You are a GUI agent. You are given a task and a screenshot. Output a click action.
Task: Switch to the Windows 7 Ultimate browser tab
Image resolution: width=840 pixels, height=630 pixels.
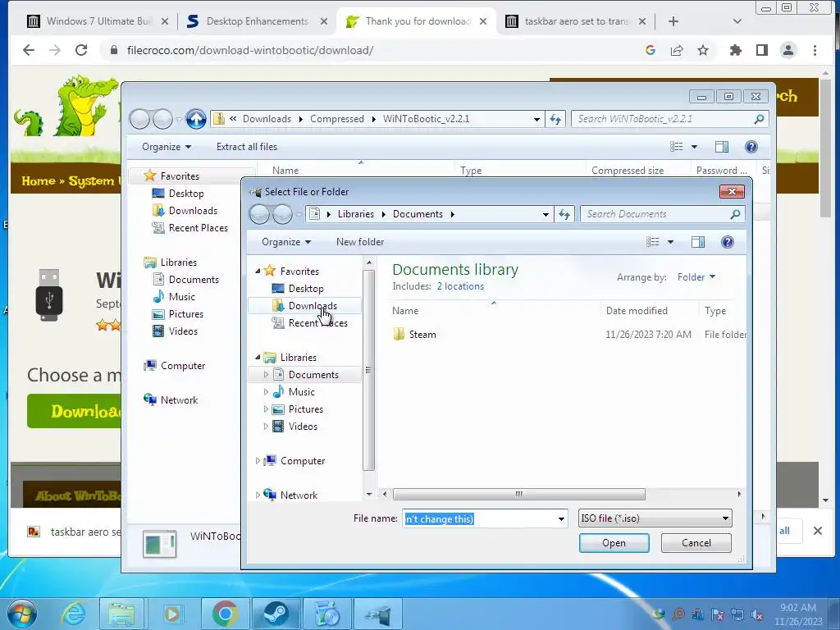point(97,21)
